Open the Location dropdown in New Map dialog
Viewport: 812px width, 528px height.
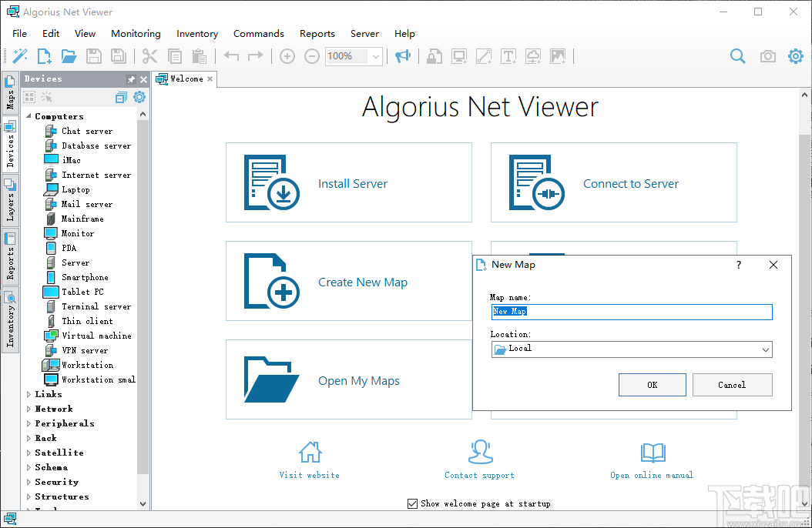(x=767, y=349)
